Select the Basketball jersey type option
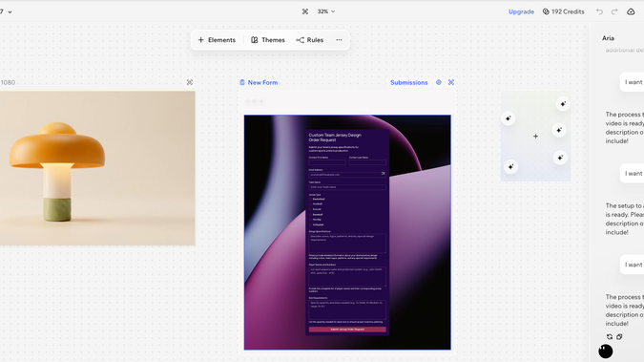 pos(317,199)
